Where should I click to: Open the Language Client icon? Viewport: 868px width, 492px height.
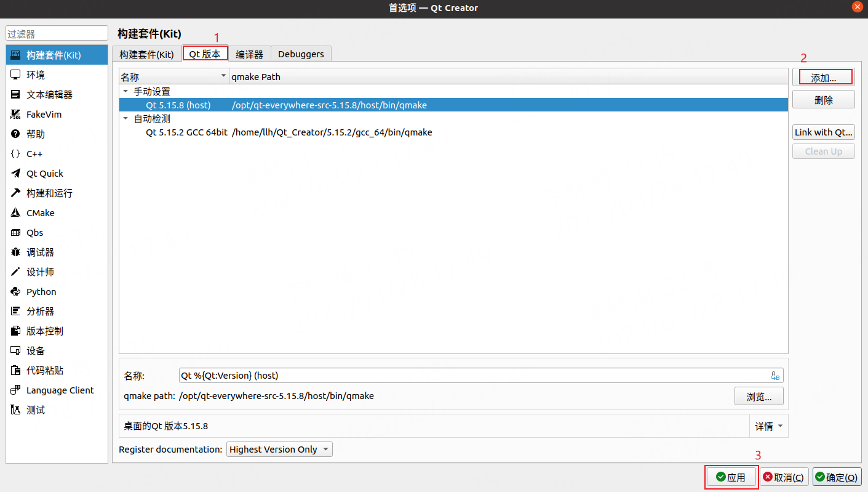coord(16,390)
